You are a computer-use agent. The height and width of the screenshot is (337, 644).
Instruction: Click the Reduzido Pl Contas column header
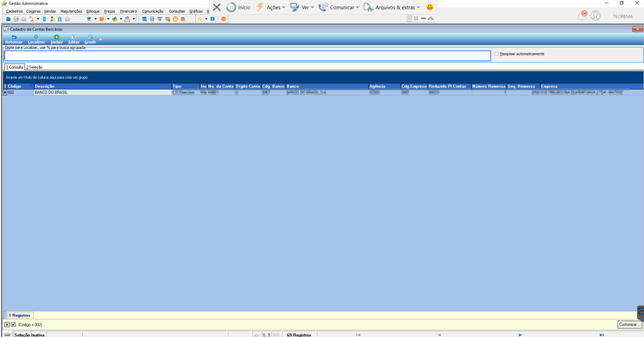click(449, 86)
